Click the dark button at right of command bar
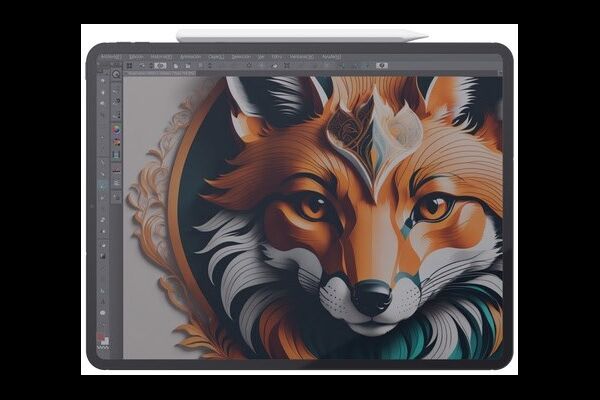The width and height of the screenshot is (600, 400). [382, 65]
